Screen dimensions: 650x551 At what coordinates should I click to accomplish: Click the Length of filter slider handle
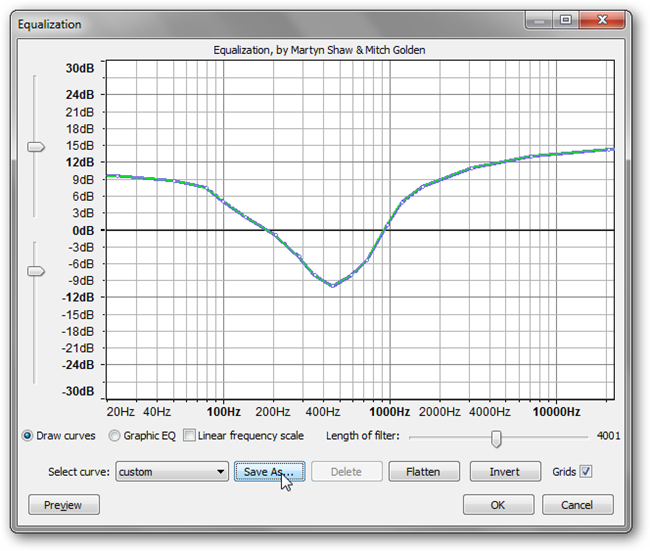pyautogui.click(x=496, y=439)
